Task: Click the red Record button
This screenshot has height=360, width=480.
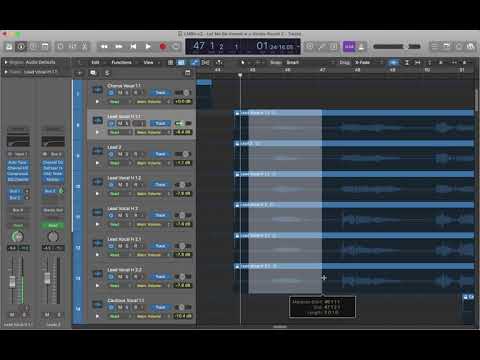Action: [x=163, y=47]
